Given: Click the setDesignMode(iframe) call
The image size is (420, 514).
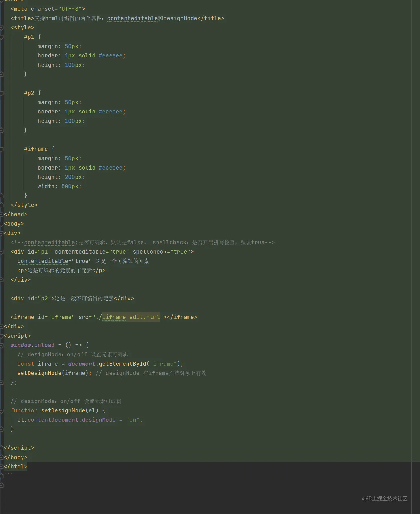Looking at the screenshot, I should 53,373.
